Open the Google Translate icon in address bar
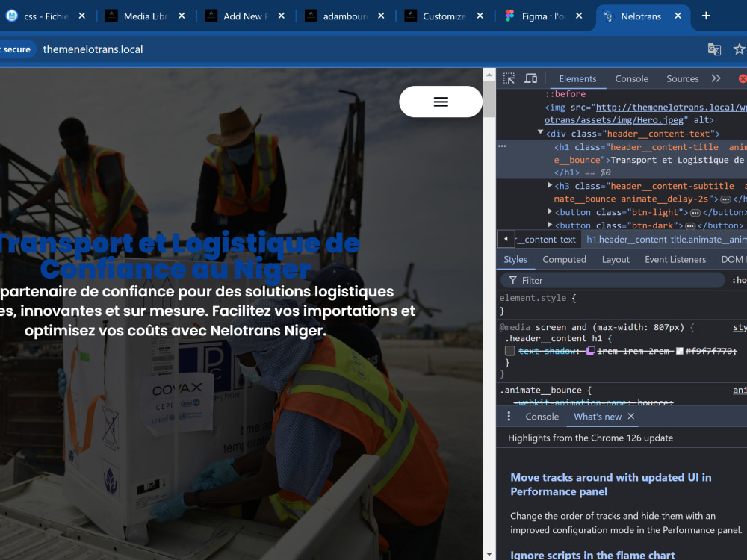Screen dimensions: 747x560 [714, 49]
